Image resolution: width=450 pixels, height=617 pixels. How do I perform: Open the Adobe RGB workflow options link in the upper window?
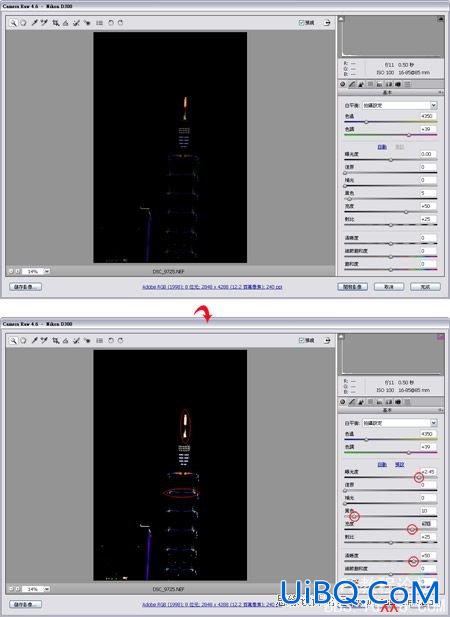(x=212, y=287)
